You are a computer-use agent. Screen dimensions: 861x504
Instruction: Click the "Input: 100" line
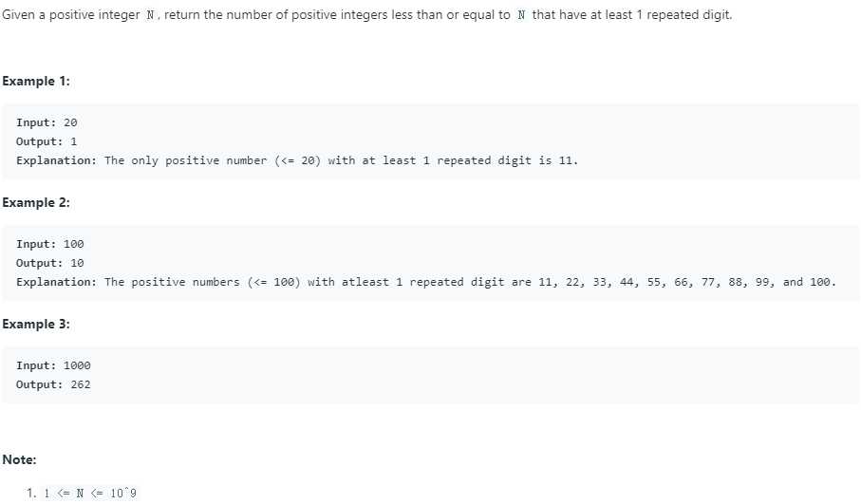[50, 244]
